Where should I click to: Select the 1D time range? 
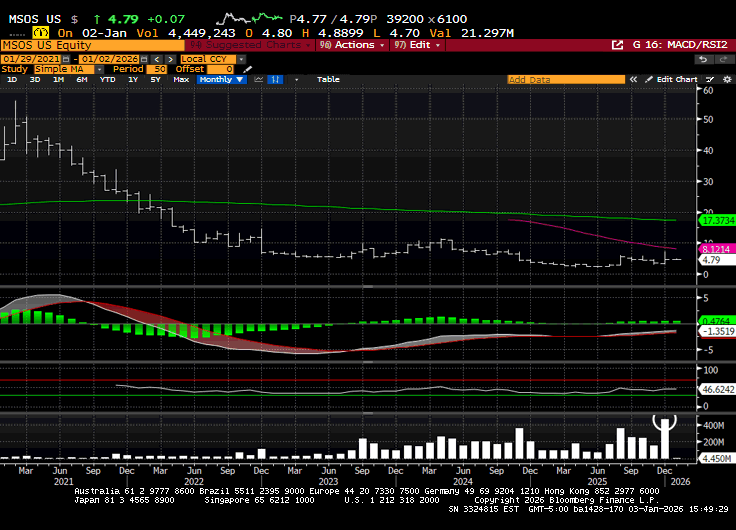pyautogui.click(x=12, y=79)
